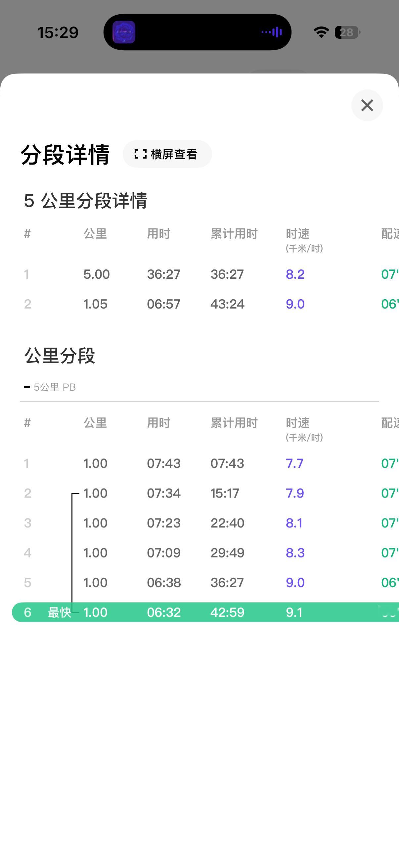Image resolution: width=399 pixels, height=868 pixels.
Task: Select the 1.05 km distance cell
Action: pyautogui.click(x=96, y=304)
